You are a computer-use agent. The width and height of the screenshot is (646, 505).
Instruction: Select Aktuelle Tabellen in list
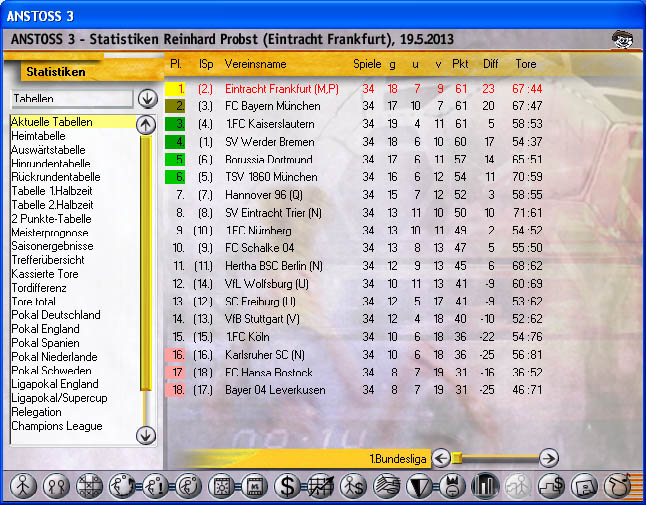pyautogui.click(x=73, y=122)
